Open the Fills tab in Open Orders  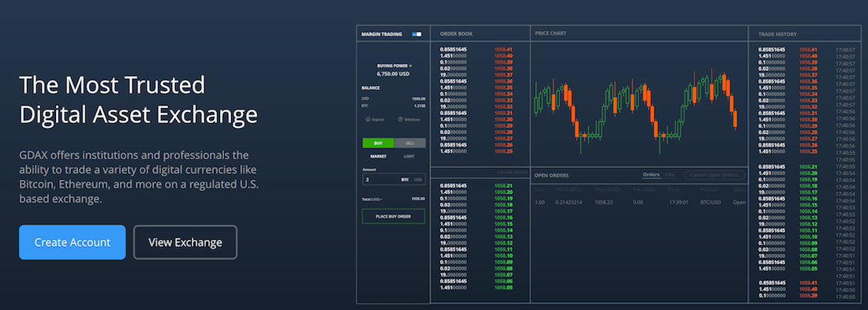[670, 175]
